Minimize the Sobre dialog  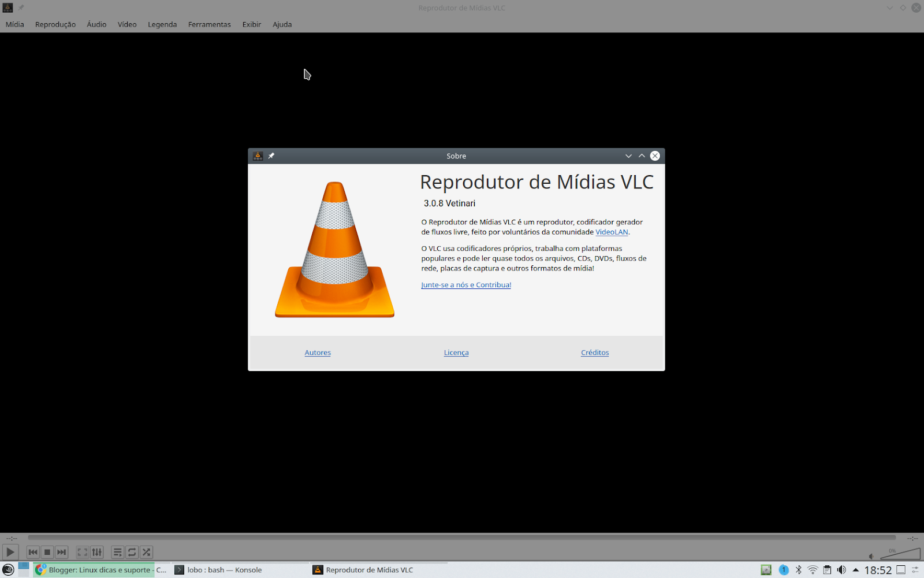(x=628, y=156)
